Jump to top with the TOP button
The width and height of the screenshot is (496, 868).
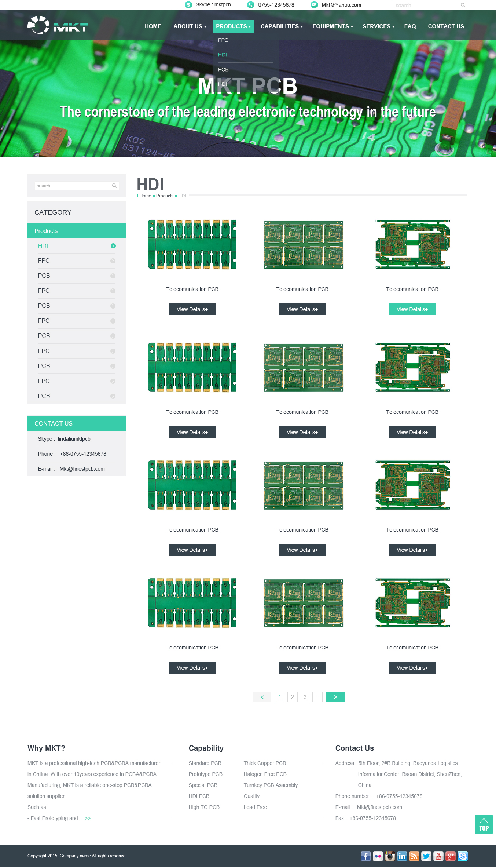coord(484,824)
